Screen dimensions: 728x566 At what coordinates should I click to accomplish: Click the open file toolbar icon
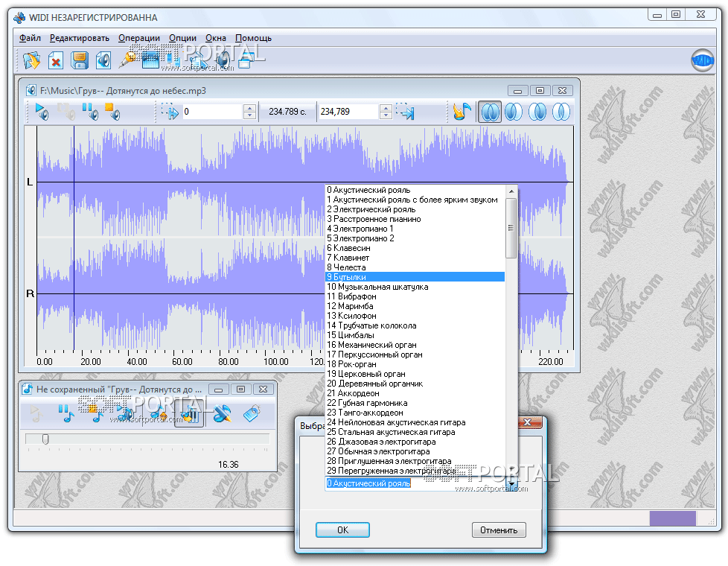31,60
